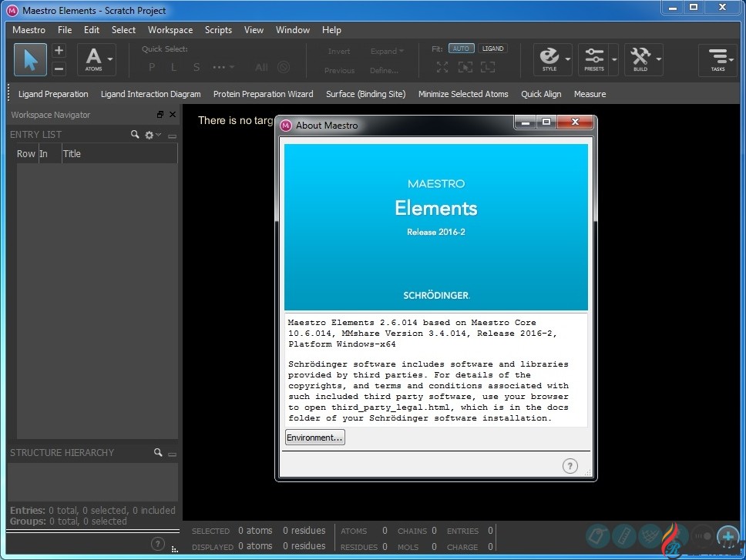Image resolution: width=746 pixels, height=560 pixels.
Task: Open the Tasks dropdown menu
Action: [x=717, y=59]
